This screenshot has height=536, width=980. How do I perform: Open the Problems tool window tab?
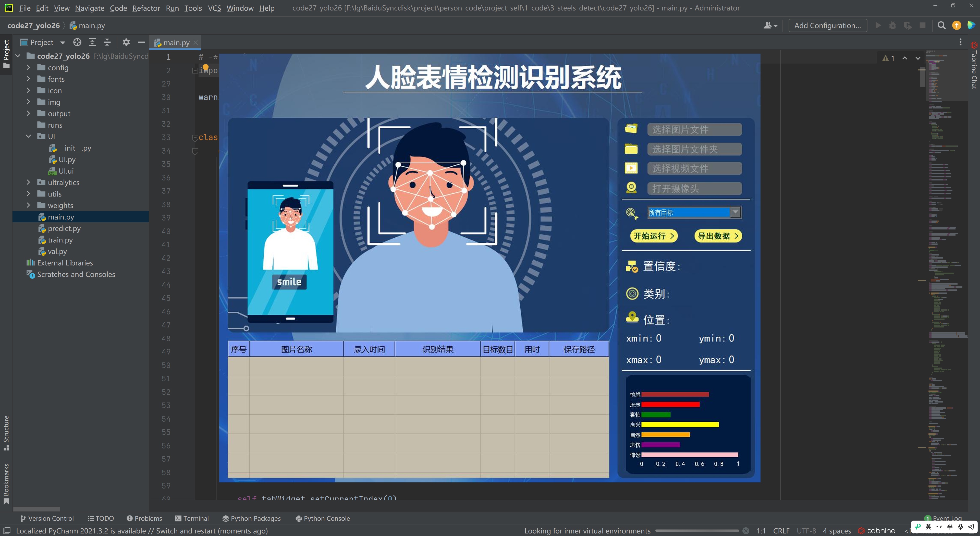(144, 518)
